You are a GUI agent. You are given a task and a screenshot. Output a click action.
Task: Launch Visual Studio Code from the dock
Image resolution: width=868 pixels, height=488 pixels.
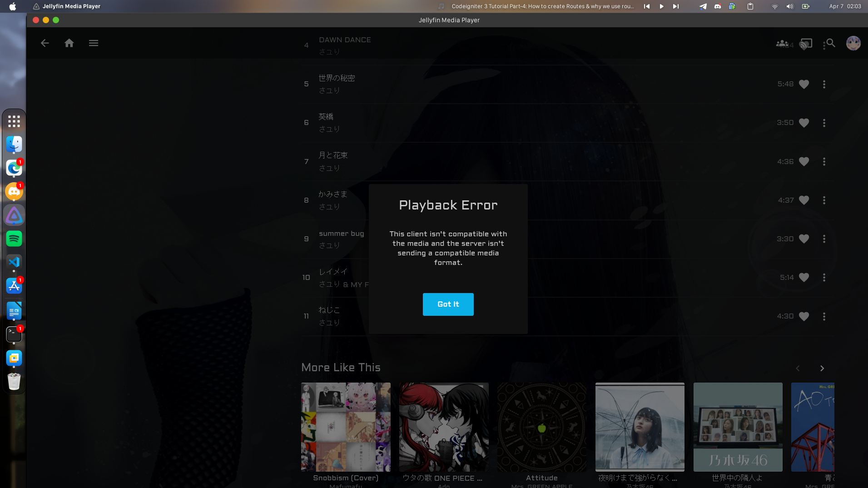[14, 263]
